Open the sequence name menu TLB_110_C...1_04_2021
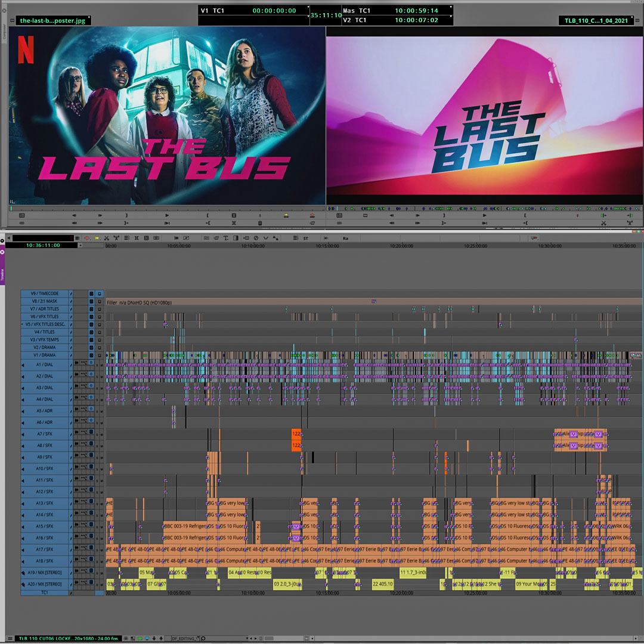 [596, 20]
